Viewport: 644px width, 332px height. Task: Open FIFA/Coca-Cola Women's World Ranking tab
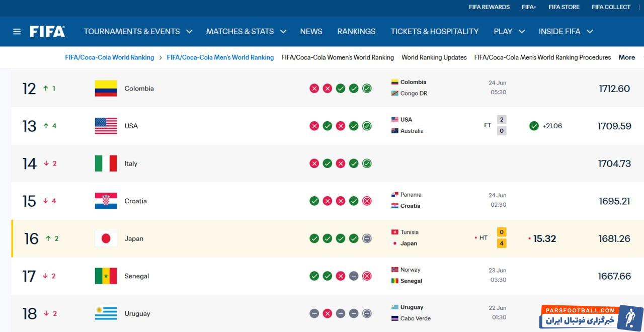[338, 57]
